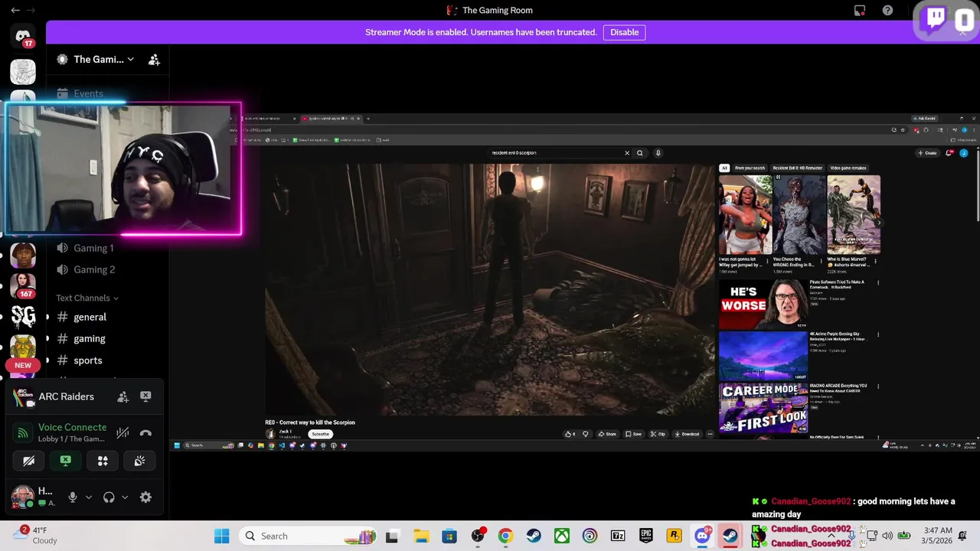Select 'All' filter chip on YouTube
The height and width of the screenshot is (551, 980).
tap(724, 168)
